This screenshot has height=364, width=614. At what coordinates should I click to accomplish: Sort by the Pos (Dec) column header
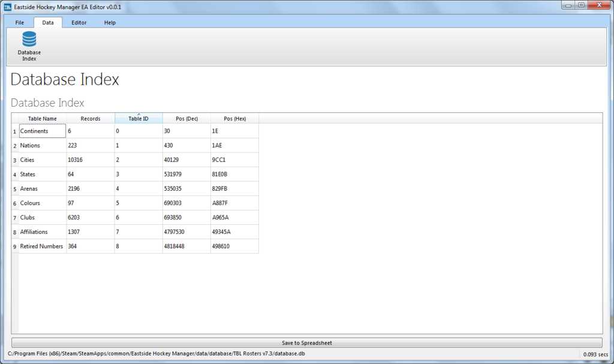(186, 118)
